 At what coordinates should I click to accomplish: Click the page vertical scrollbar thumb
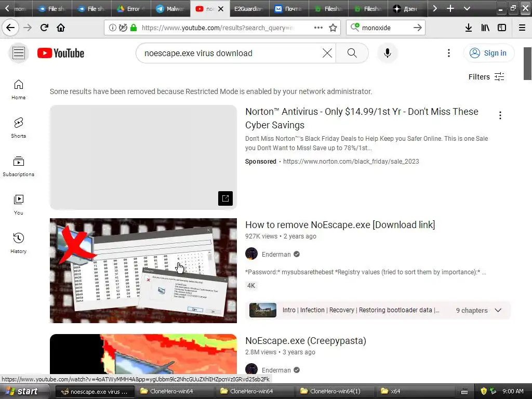(x=528, y=63)
